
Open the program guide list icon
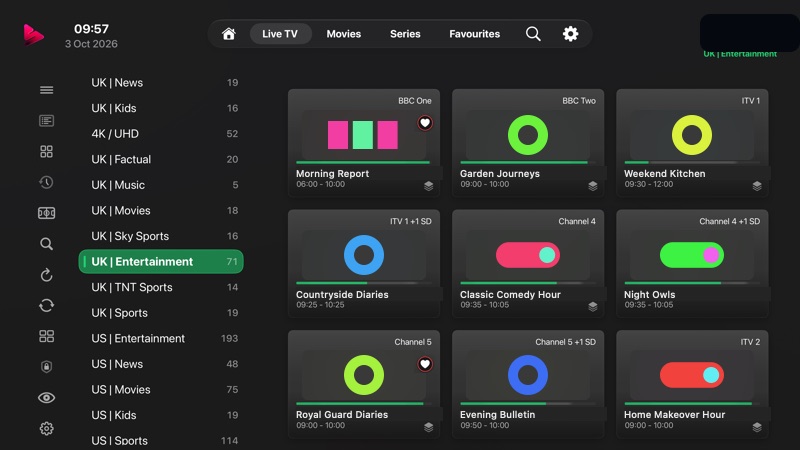[46, 120]
